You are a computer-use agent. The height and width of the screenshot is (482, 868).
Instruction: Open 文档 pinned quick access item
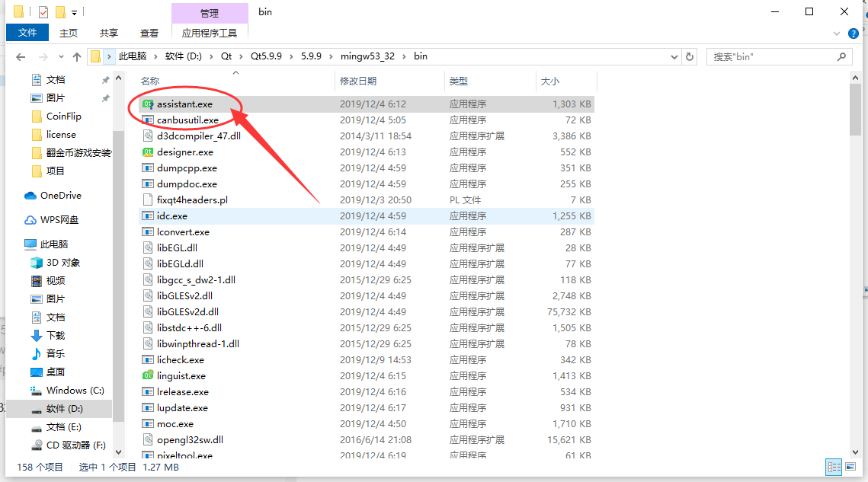(56, 80)
